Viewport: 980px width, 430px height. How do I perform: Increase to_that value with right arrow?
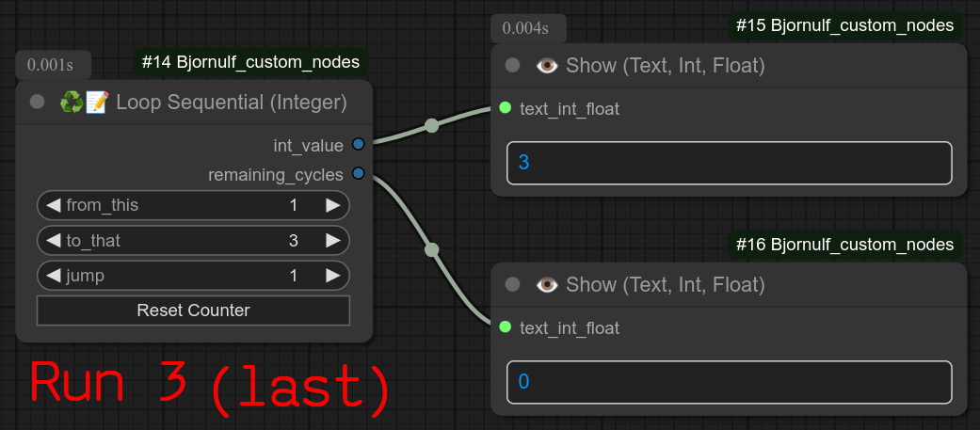click(332, 241)
